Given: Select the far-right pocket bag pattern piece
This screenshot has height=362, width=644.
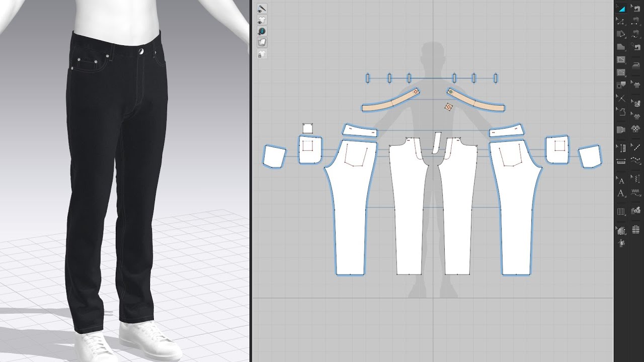Looking at the screenshot, I should (x=590, y=156).
